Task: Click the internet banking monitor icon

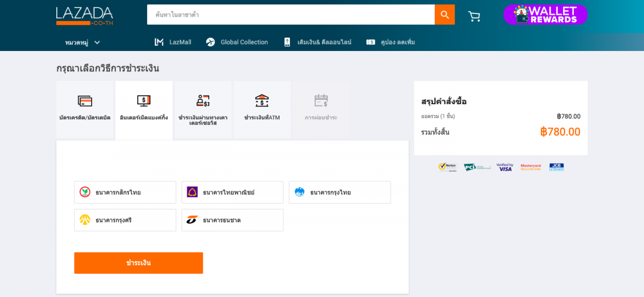Action: point(144,100)
